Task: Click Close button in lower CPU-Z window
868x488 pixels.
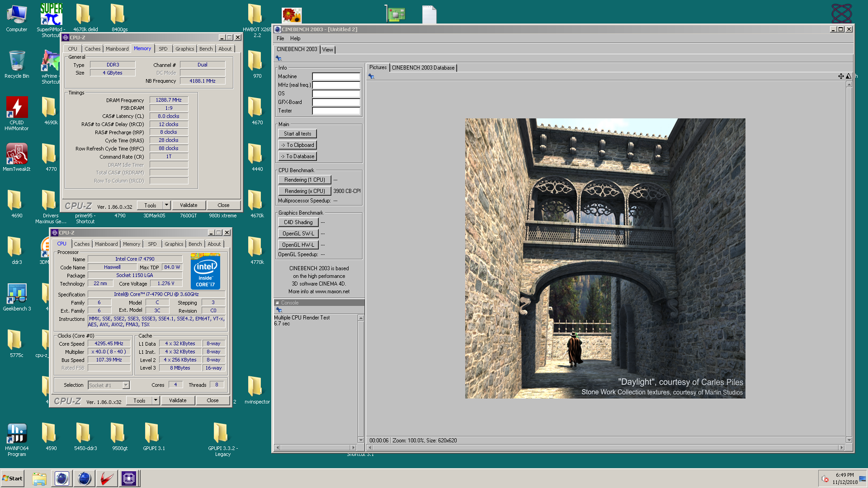Action: [212, 400]
